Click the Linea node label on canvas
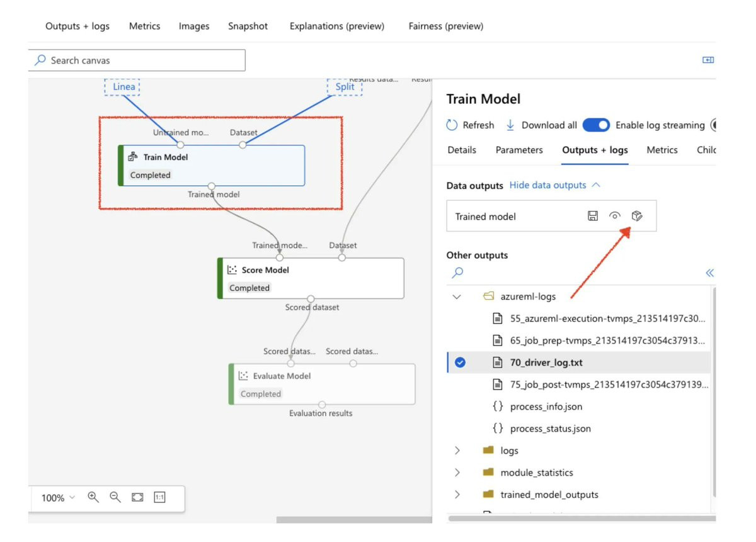The image size is (756, 542). [x=122, y=87]
